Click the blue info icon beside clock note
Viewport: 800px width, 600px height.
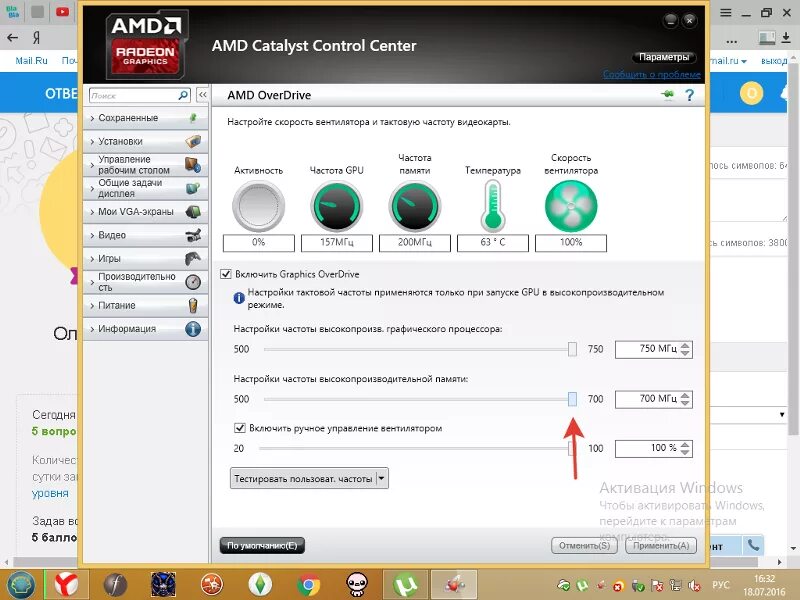[238, 298]
